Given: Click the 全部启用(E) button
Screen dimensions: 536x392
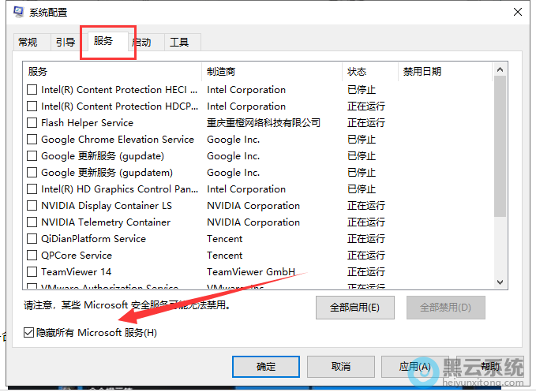Looking at the screenshot, I should pyautogui.click(x=354, y=307).
